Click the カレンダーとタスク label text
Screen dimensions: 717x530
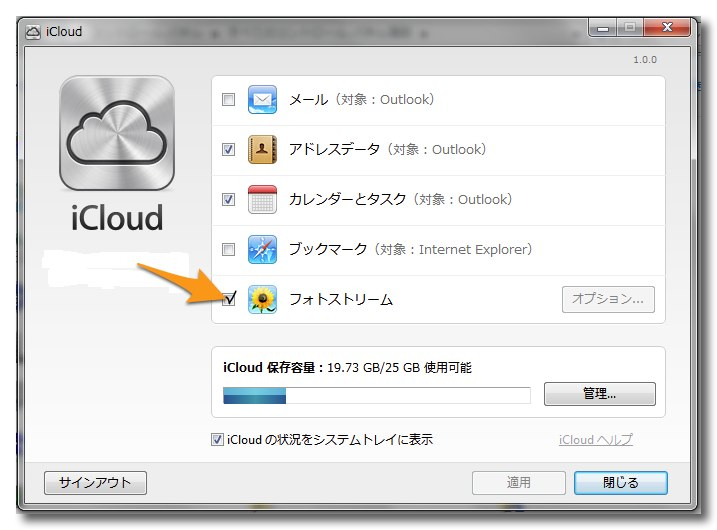coord(348,199)
